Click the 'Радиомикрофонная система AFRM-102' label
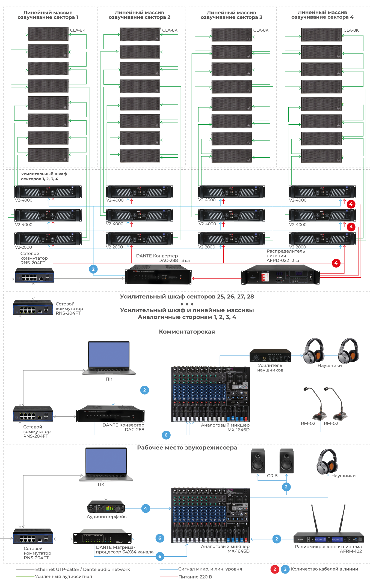 [328, 549]
